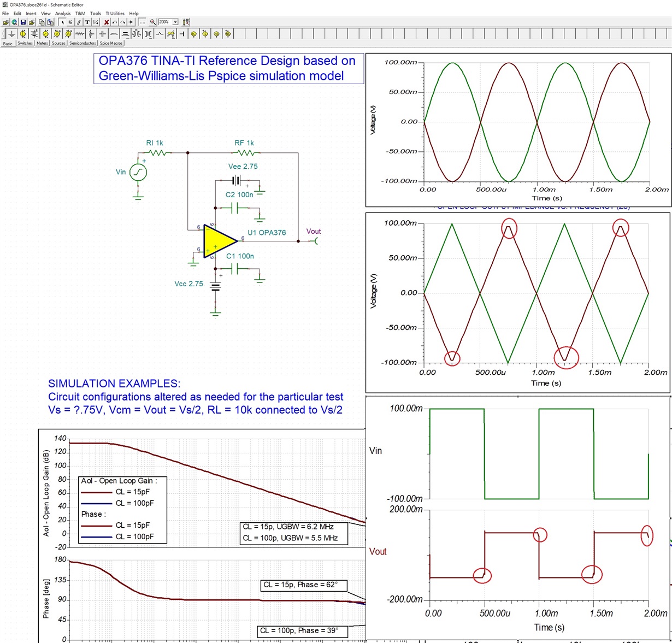Viewport: 672px width, 643px height.
Task: Switch to the Spice Macros tab
Action: [111, 43]
